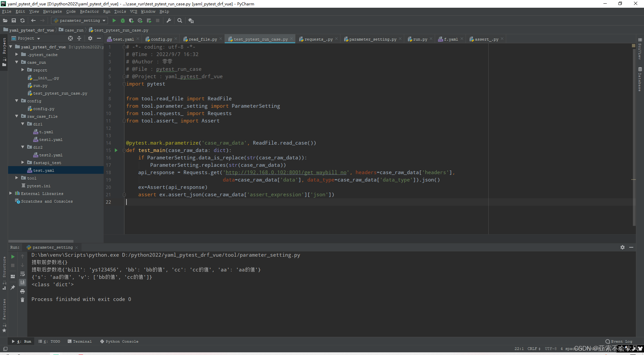This screenshot has height=355, width=644.
Task: Open the Terminal tool window
Action: [79, 341]
